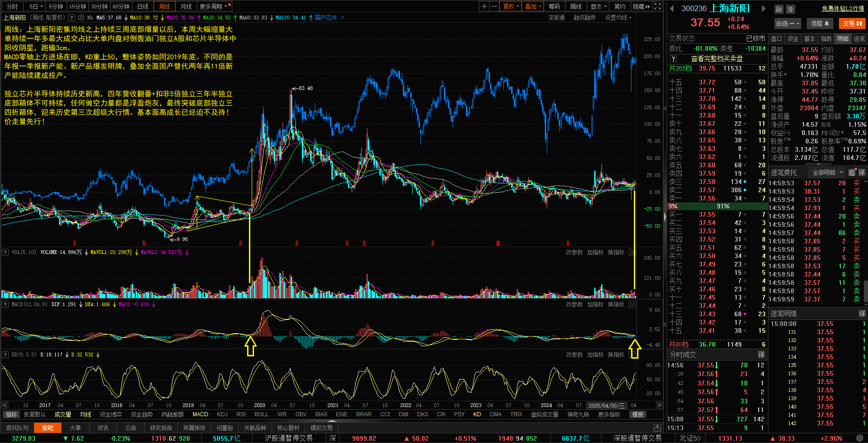Open 显示 display dropdown
The width and height of the screenshot is (868, 443).
(x=599, y=6)
